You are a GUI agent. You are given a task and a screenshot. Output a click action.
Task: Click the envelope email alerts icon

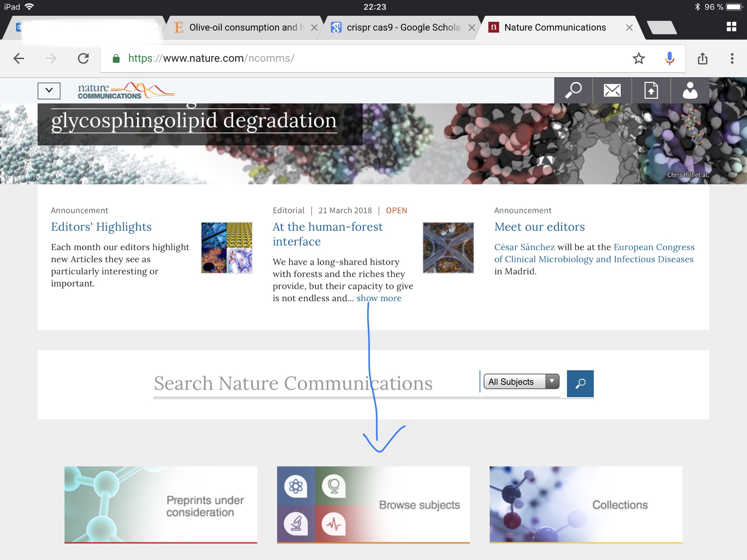(x=612, y=90)
